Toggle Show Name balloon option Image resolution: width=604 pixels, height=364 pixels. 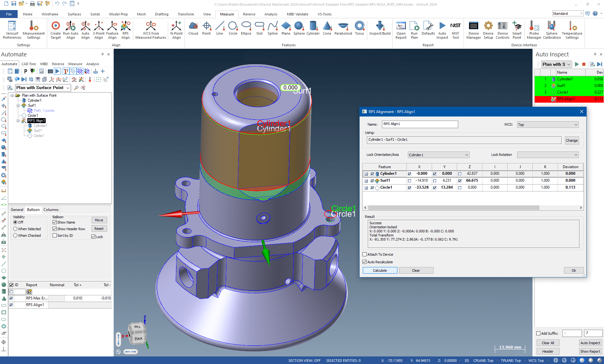[54, 222]
